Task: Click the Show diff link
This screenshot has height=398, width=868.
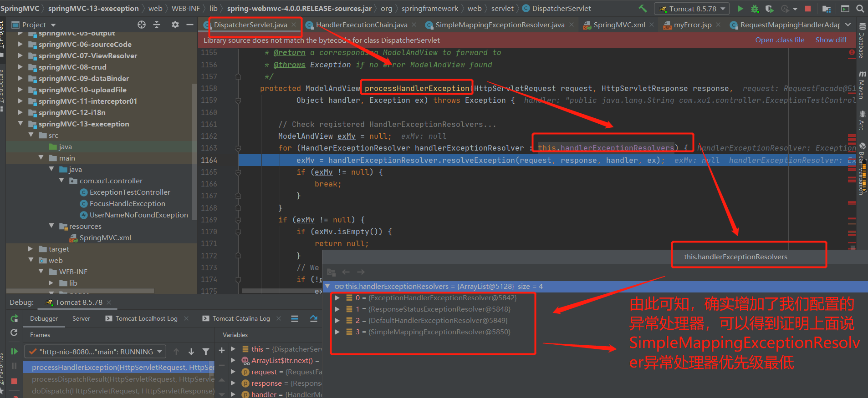Action: coord(831,40)
